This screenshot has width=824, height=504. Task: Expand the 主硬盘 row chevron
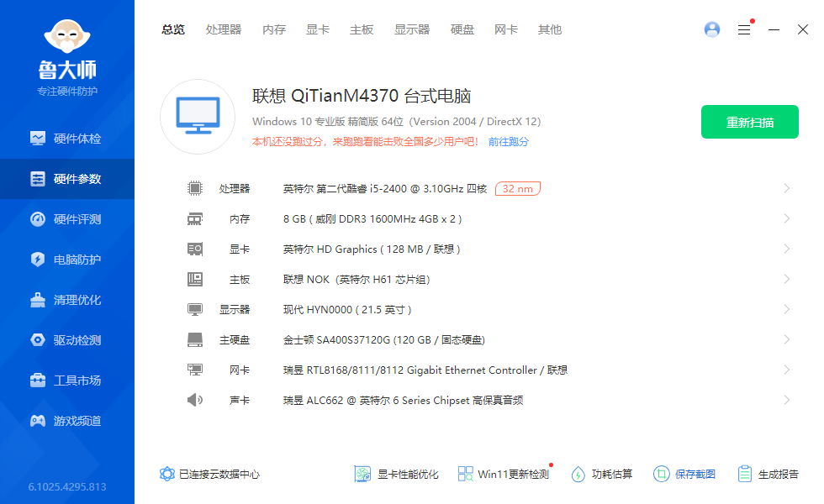(786, 339)
